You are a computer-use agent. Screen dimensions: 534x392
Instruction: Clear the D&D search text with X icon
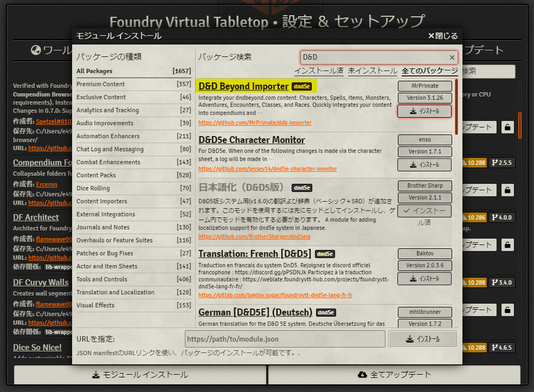(452, 57)
